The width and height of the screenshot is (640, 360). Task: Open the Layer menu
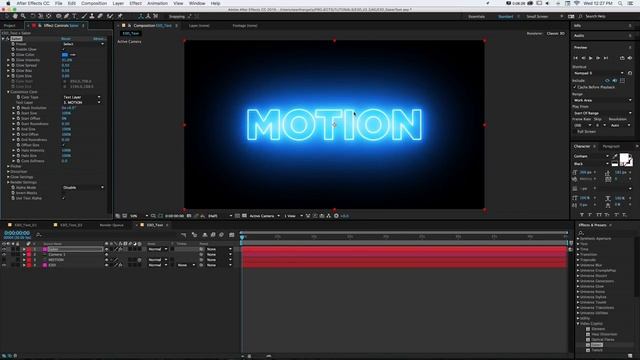118,3
